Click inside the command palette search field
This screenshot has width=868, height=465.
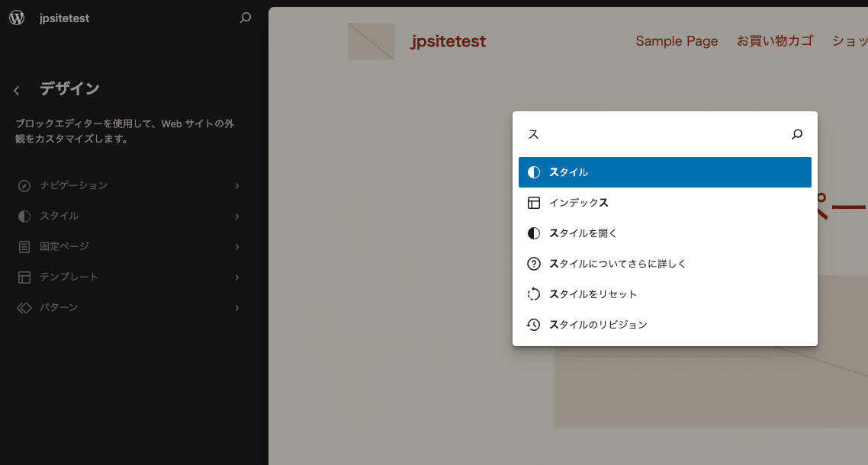coord(648,134)
